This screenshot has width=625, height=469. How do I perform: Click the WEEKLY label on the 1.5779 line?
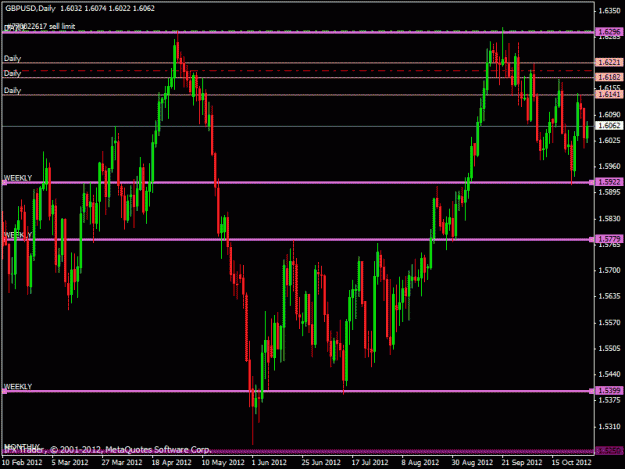18,235
